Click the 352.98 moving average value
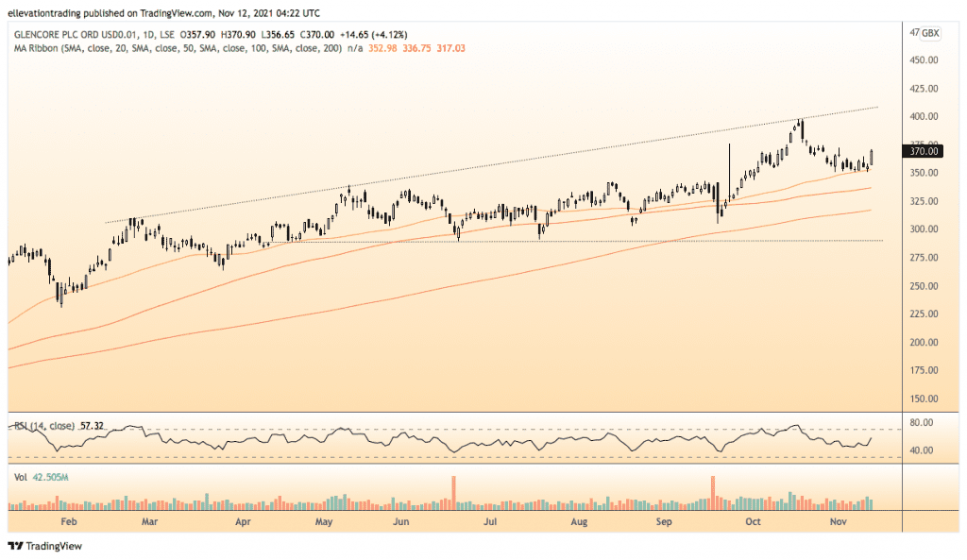 tap(382, 48)
